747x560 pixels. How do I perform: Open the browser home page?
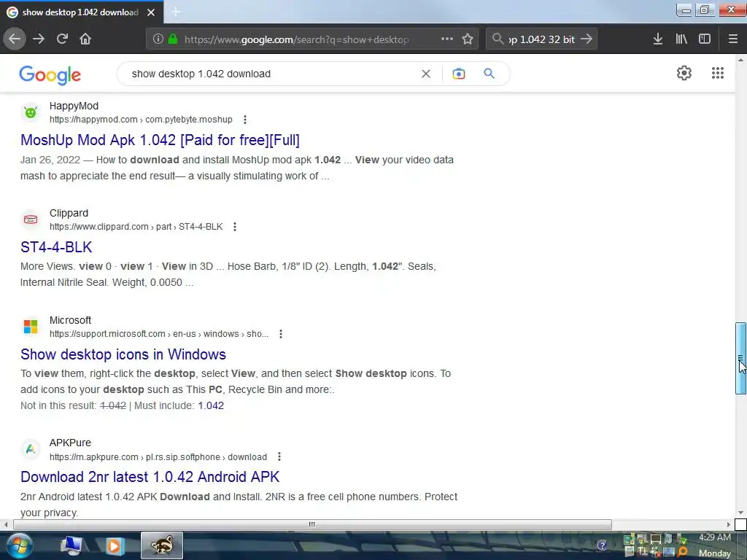tap(85, 39)
